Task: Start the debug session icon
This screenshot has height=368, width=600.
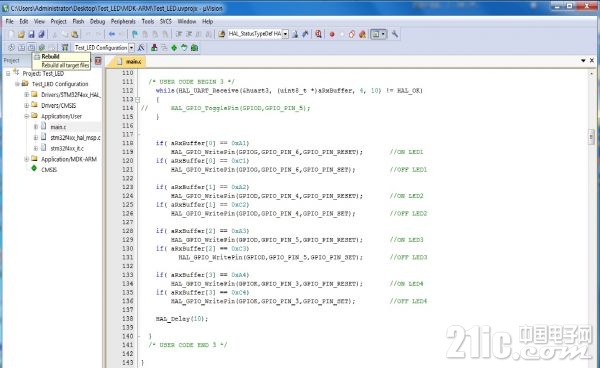Action: pyautogui.click(x=318, y=34)
